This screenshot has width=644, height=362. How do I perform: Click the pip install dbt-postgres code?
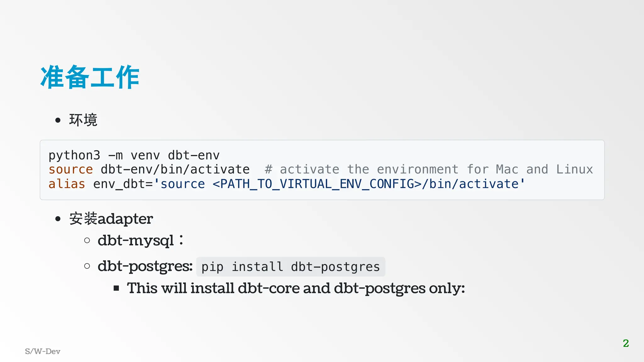pyautogui.click(x=291, y=267)
